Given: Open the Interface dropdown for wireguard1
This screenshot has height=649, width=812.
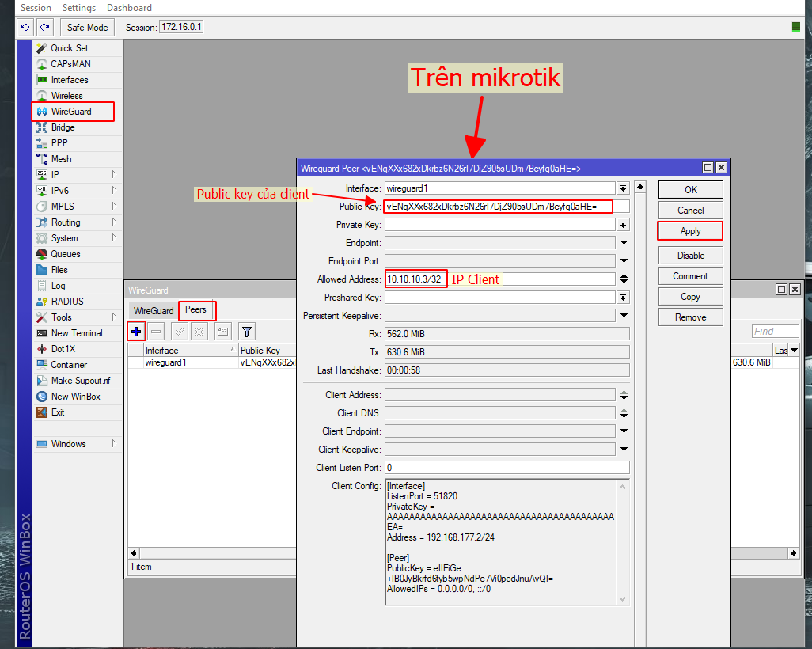Looking at the screenshot, I should (x=624, y=188).
